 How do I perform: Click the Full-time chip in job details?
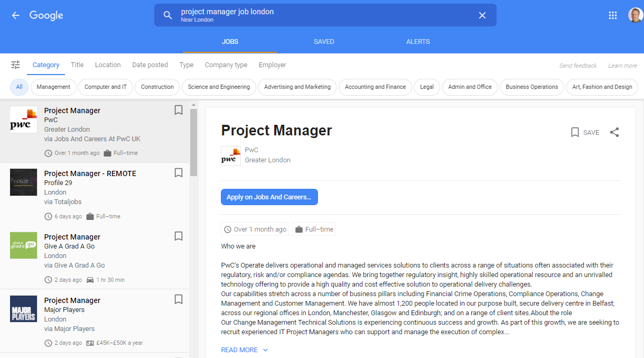314,230
